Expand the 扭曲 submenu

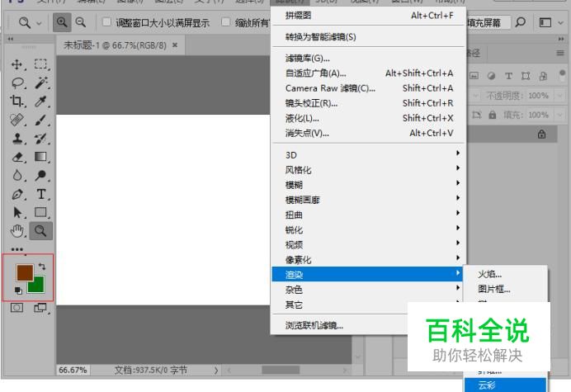coord(369,215)
